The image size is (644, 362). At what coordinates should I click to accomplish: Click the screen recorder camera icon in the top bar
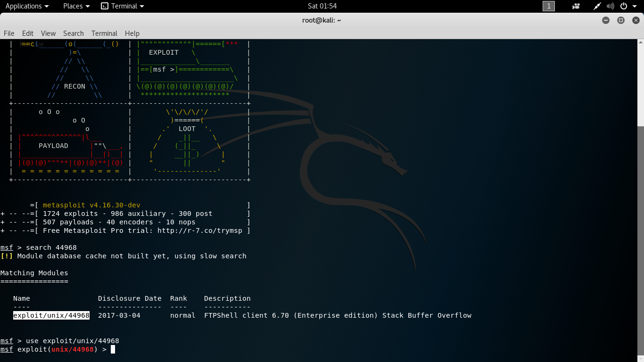pyautogui.click(x=576, y=6)
